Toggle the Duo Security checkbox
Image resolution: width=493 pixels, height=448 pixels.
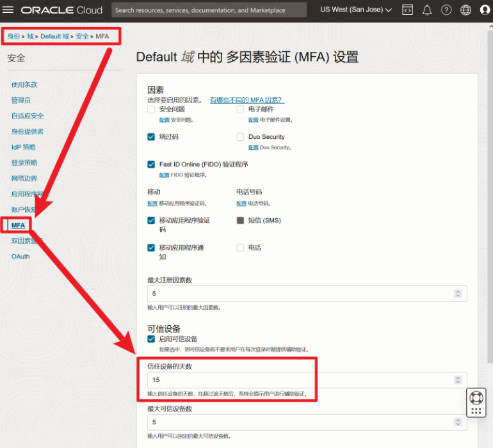pyautogui.click(x=241, y=137)
